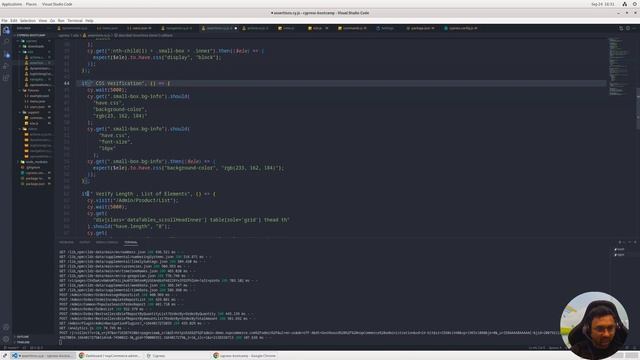Switch to the Settings editor tab
Image resolution: width=640 pixels, height=360 pixels.
click(x=385, y=28)
